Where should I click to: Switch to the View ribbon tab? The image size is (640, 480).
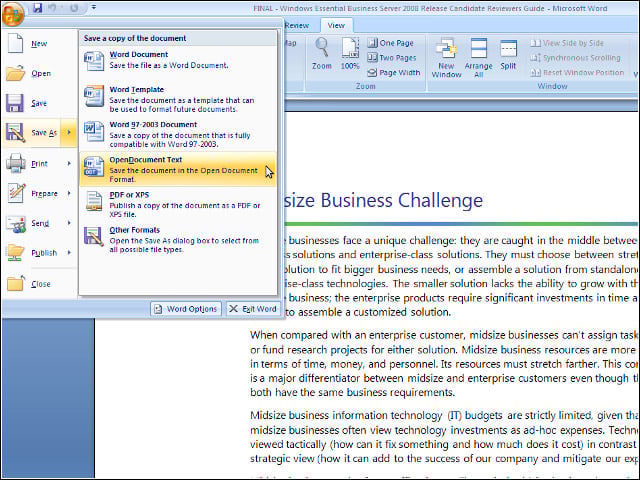336,25
